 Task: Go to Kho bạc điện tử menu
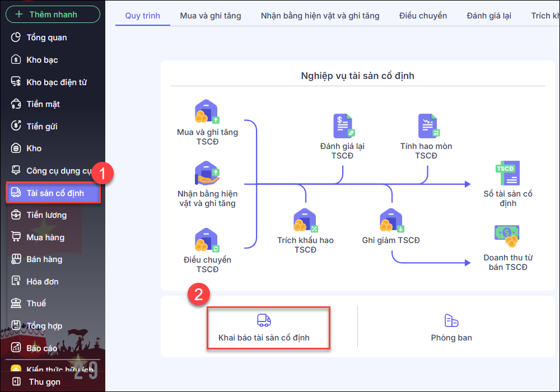(56, 82)
